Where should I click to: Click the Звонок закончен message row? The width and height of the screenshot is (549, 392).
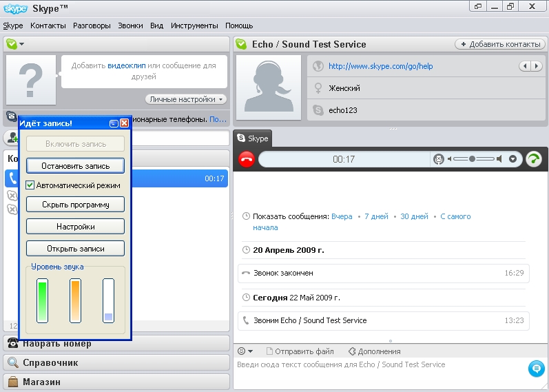pyautogui.click(x=384, y=274)
